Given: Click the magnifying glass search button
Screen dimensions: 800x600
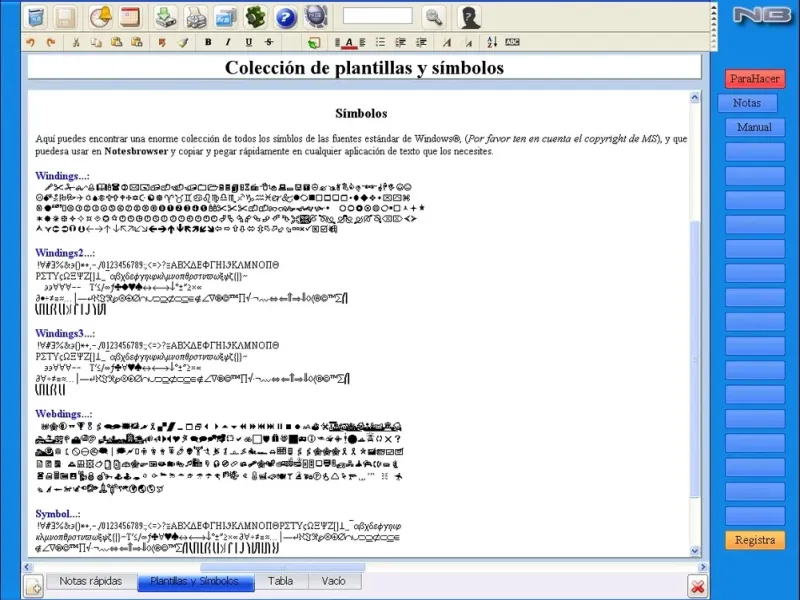Looking at the screenshot, I should click(434, 17).
